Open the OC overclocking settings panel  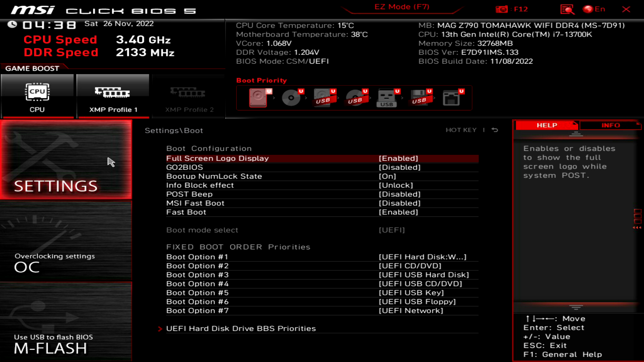click(x=66, y=241)
